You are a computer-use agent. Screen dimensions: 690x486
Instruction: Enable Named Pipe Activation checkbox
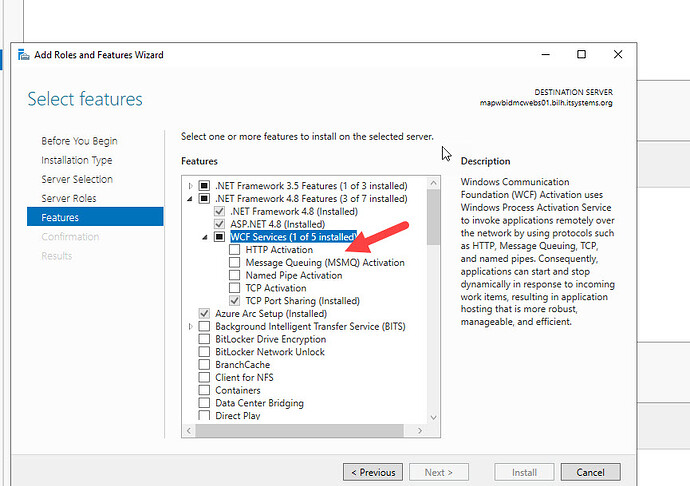[235, 275]
